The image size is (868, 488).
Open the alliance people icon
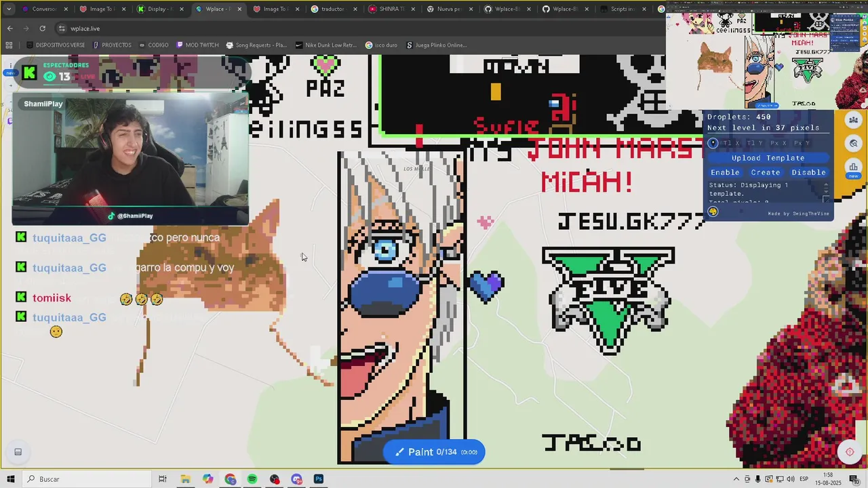[854, 120]
